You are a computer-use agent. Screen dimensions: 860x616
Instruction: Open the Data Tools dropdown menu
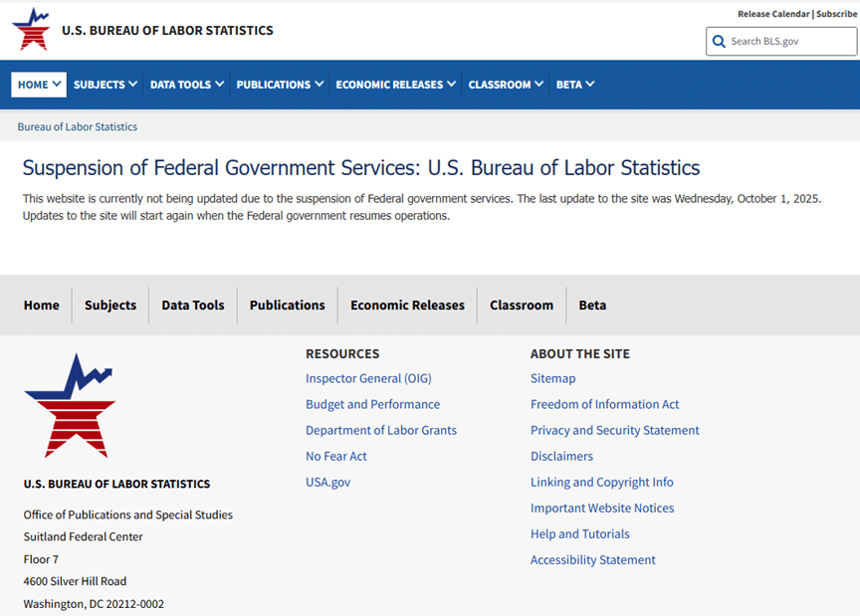click(x=187, y=85)
